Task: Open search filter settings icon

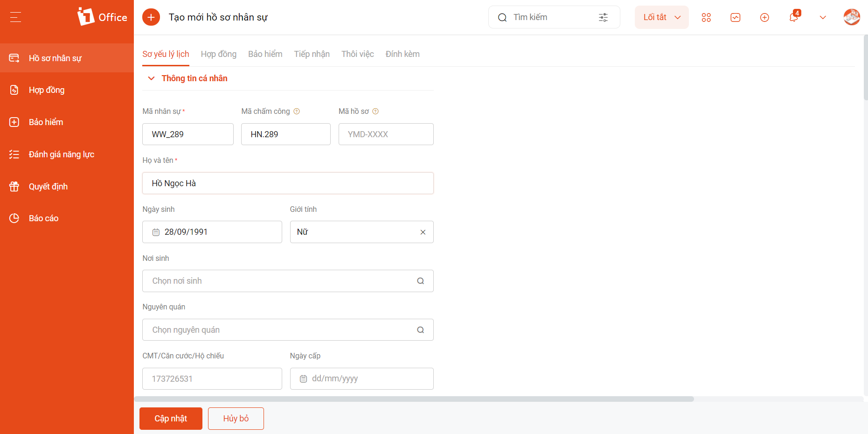Action: (x=603, y=17)
